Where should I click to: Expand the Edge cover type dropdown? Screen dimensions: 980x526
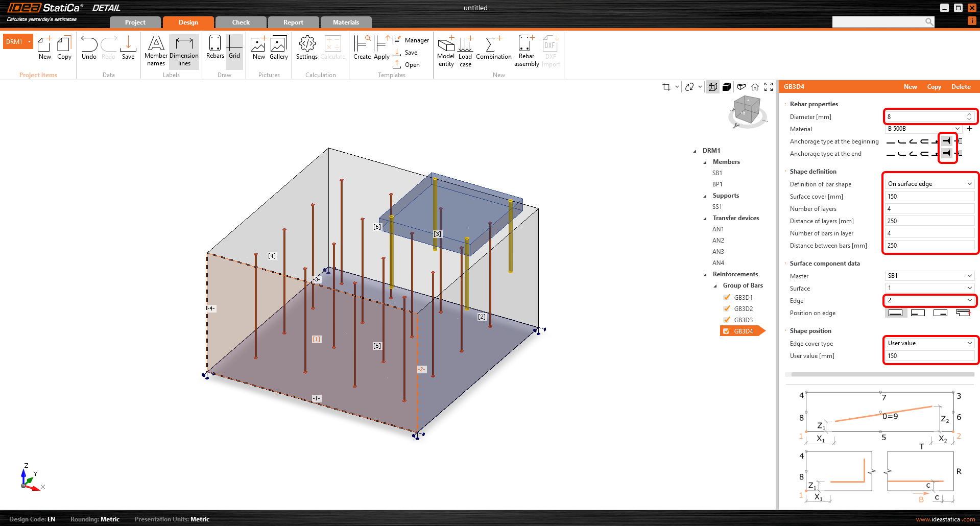[929, 343]
